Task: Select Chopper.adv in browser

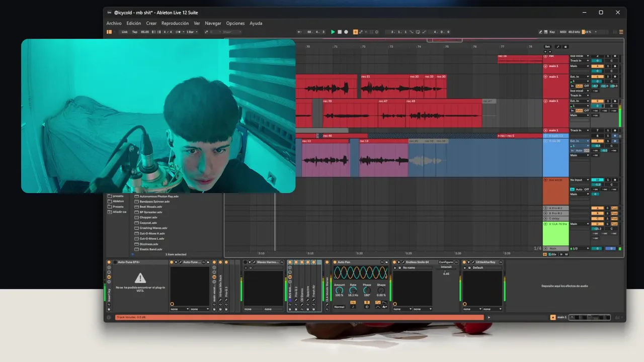Action: pos(148,217)
